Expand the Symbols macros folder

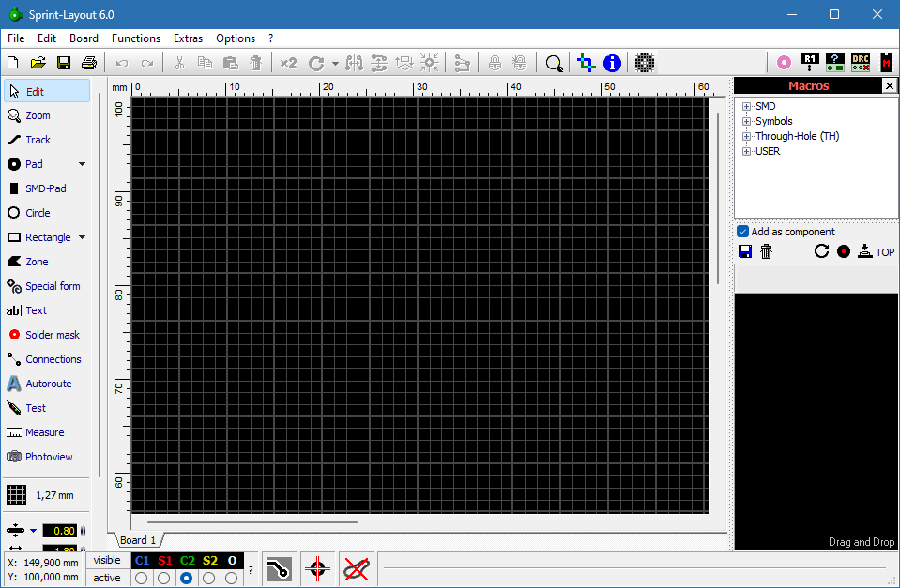click(x=746, y=121)
